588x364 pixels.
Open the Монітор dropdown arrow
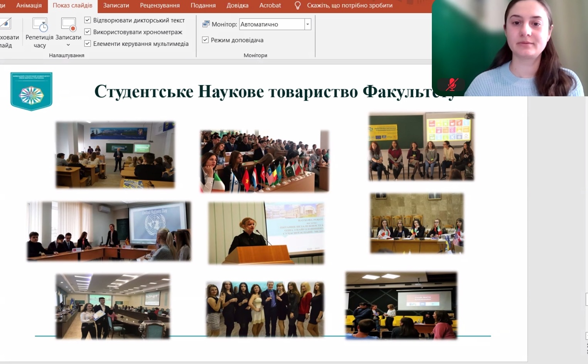click(308, 24)
